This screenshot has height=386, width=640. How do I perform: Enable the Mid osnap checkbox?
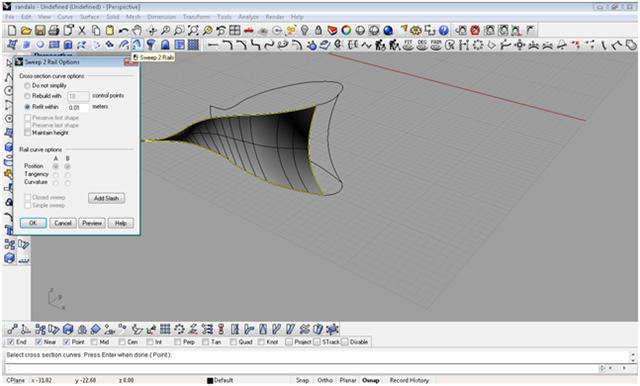94,342
